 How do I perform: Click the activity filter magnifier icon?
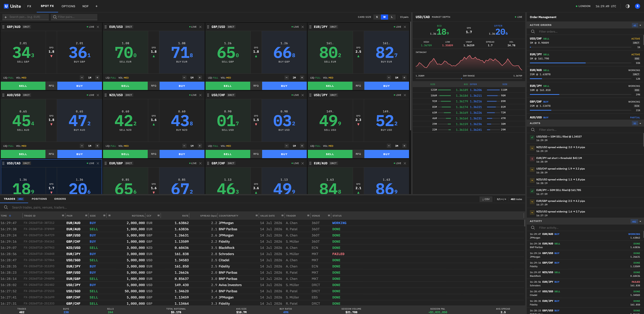tap(533, 228)
